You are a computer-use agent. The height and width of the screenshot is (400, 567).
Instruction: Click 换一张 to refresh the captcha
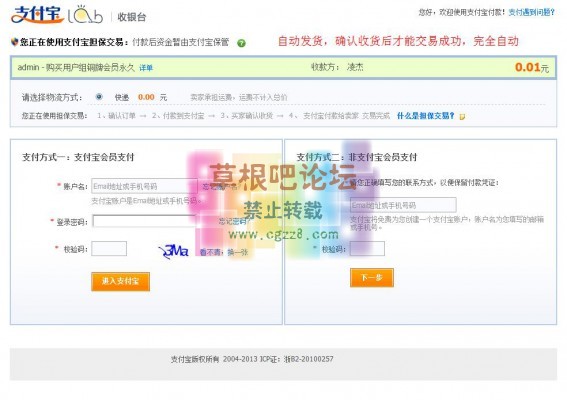[x=238, y=252]
